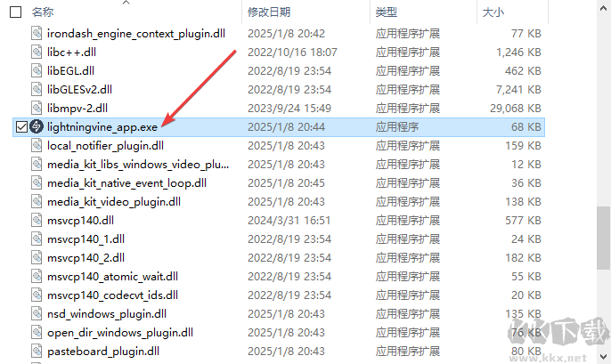Uncheck the lightningvine_app.exe checkbox
This screenshot has width=611, height=364.
[21, 127]
